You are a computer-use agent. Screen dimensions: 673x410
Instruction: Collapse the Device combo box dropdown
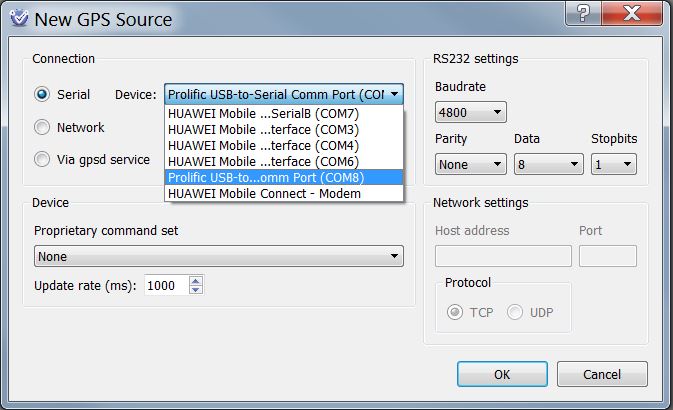[395, 94]
